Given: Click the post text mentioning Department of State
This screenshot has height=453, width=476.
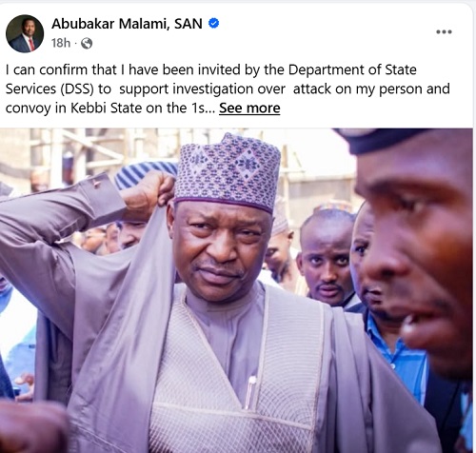Looking at the screenshot, I should tap(211, 69).
